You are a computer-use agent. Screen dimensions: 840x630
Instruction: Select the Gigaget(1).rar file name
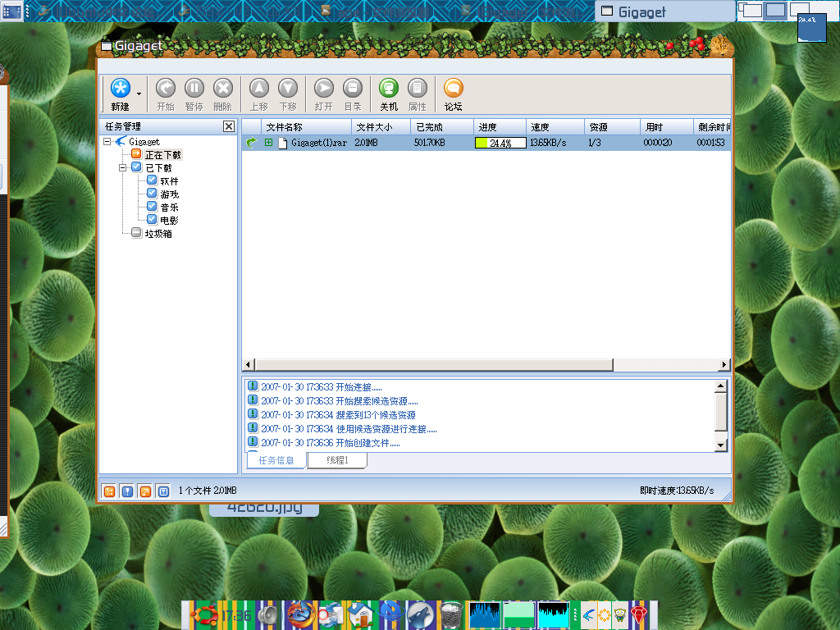point(319,143)
